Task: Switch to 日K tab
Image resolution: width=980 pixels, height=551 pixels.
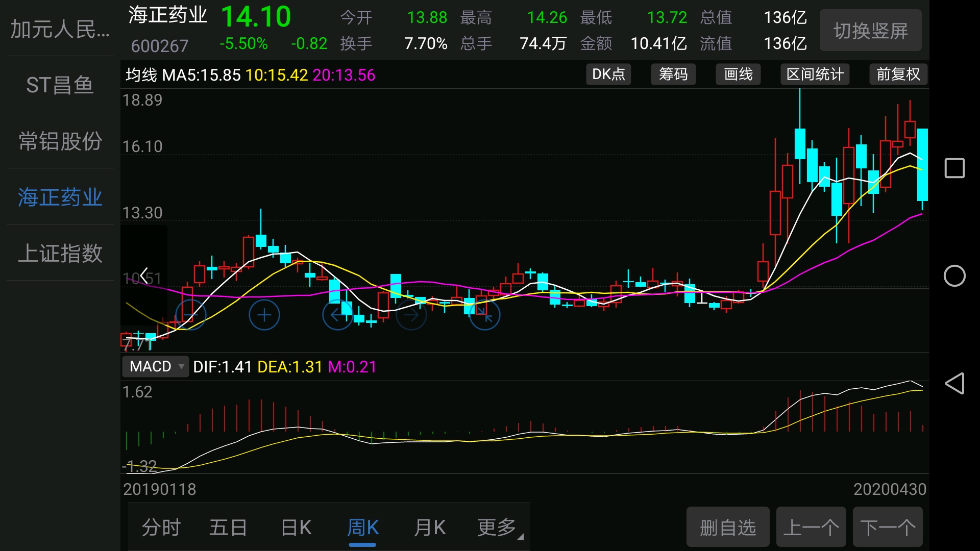Action: click(296, 528)
